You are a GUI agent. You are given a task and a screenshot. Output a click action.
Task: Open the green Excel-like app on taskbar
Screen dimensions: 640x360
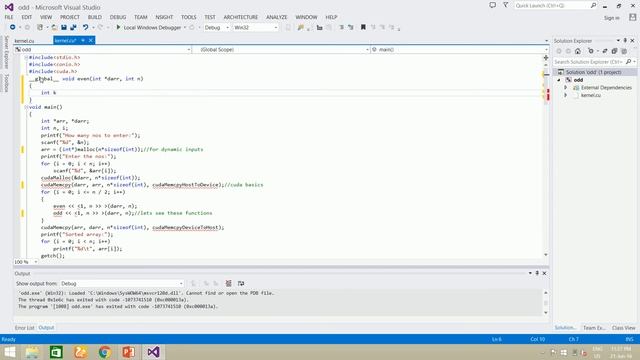(x=56, y=352)
